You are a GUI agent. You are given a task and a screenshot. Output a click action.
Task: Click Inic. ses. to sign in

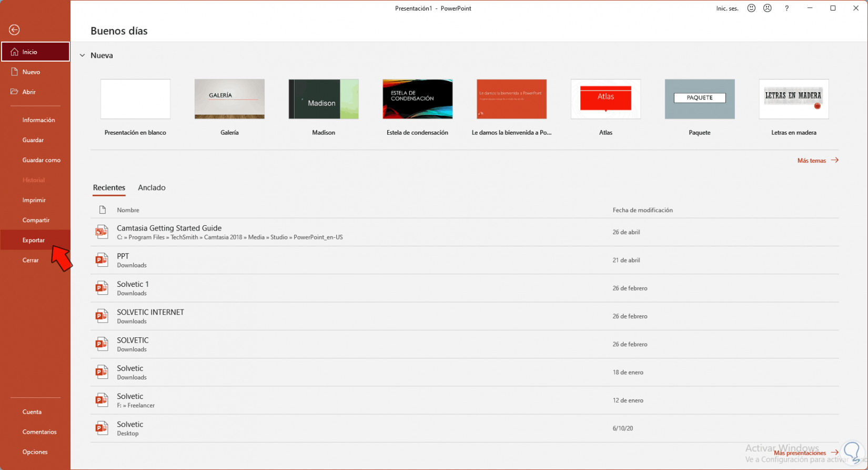pos(727,8)
